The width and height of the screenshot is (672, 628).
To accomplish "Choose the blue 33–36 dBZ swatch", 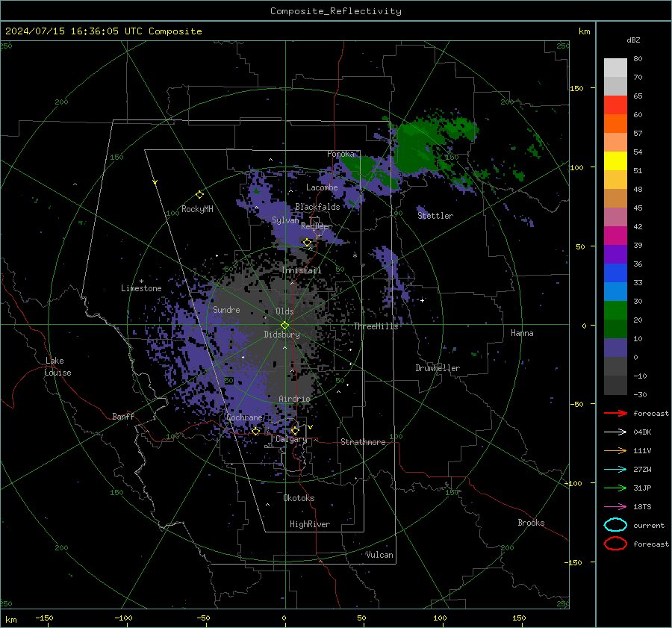I will point(615,273).
